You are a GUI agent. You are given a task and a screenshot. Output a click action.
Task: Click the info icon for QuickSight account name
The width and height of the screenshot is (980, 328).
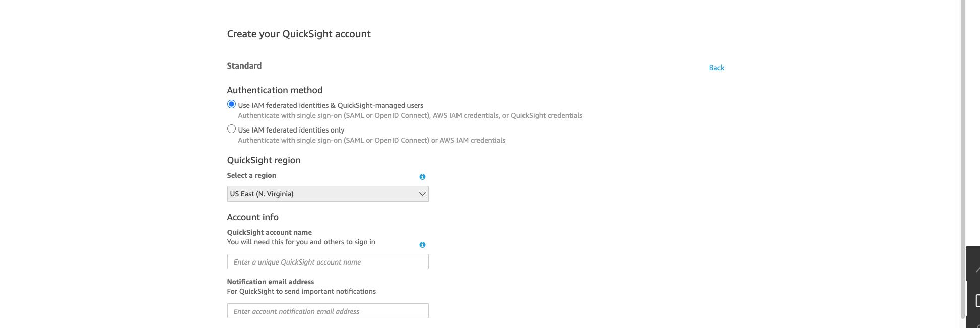click(x=422, y=245)
